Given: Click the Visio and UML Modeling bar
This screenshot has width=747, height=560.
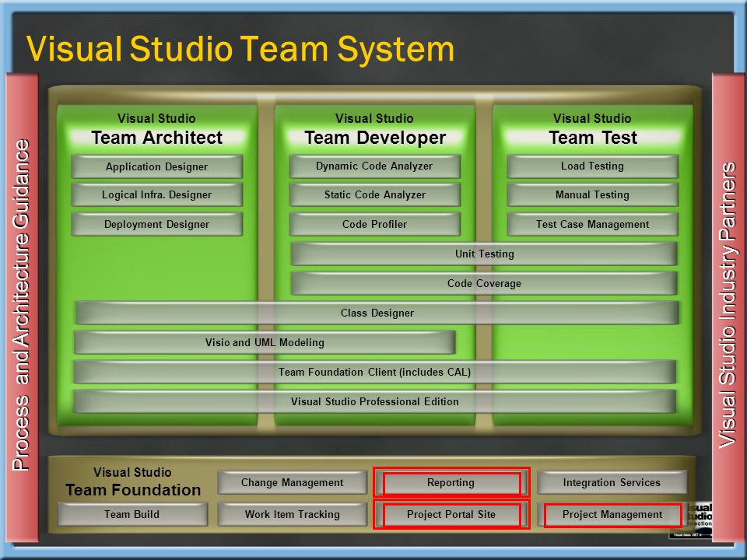Looking at the screenshot, I should [x=265, y=342].
